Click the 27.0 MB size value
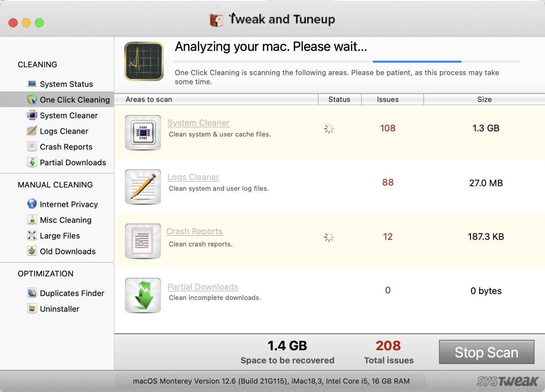This screenshot has width=545, height=392. tap(486, 183)
